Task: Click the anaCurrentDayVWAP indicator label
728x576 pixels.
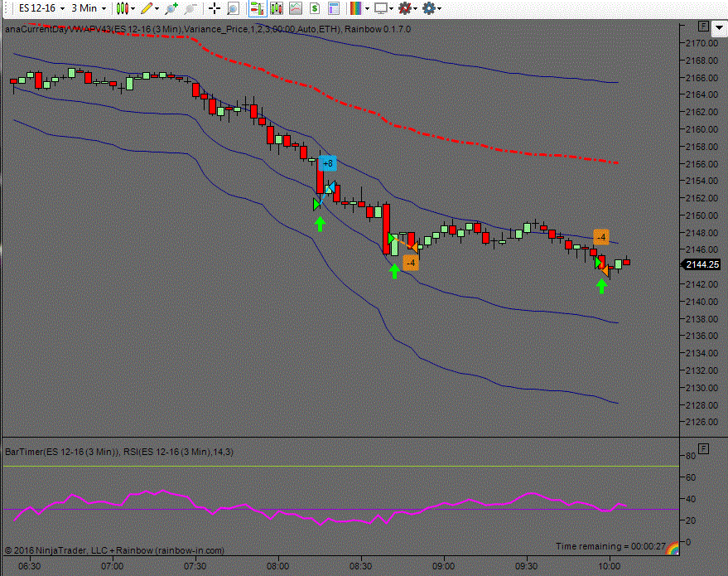Action: [x=208, y=29]
